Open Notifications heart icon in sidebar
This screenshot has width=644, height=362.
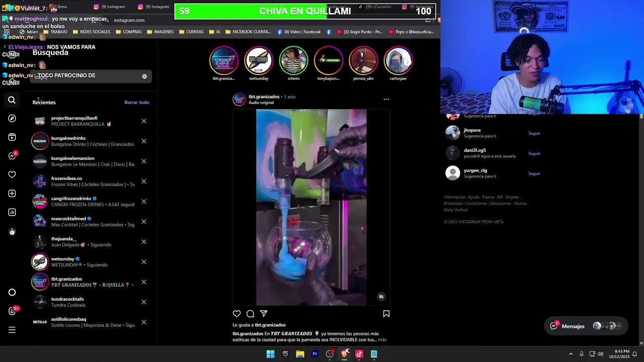pyautogui.click(x=12, y=174)
